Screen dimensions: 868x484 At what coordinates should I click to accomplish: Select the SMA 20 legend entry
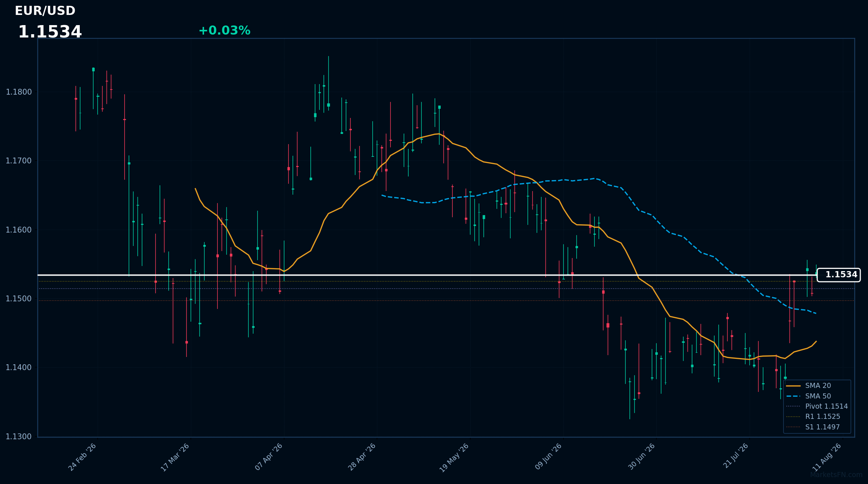809,386
